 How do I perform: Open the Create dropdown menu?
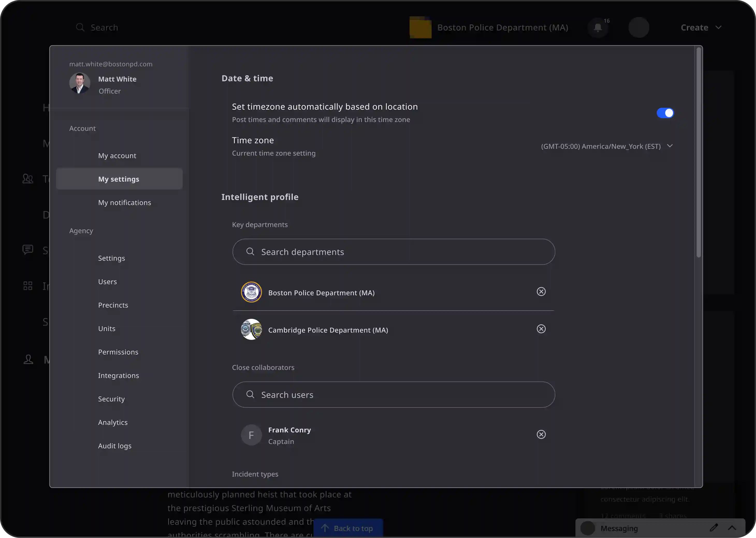[701, 27]
